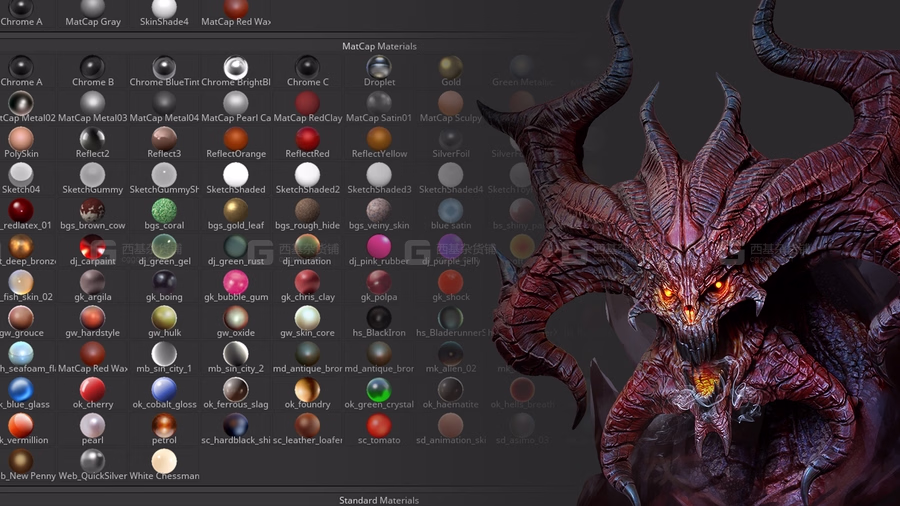The height and width of the screenshot is (506, 900).
Task: Apply the dj_carpaint material
Action: click(x=92, y=250)
